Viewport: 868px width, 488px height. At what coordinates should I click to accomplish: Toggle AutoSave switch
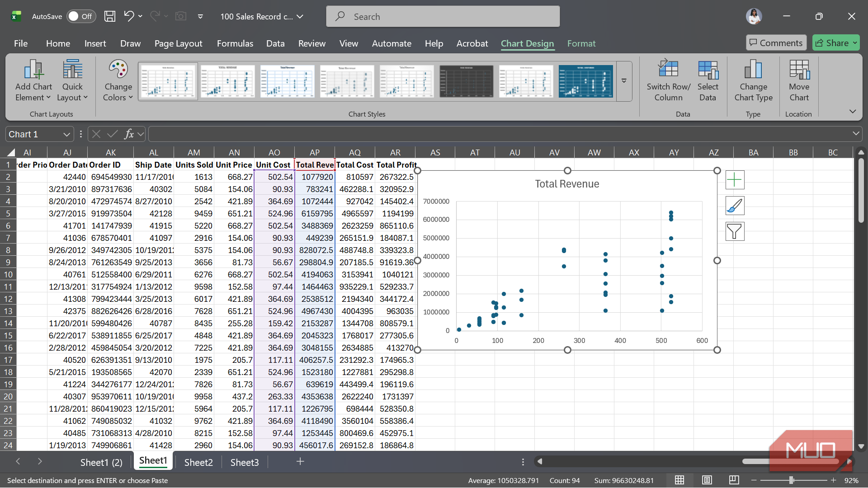pos(81,16)
